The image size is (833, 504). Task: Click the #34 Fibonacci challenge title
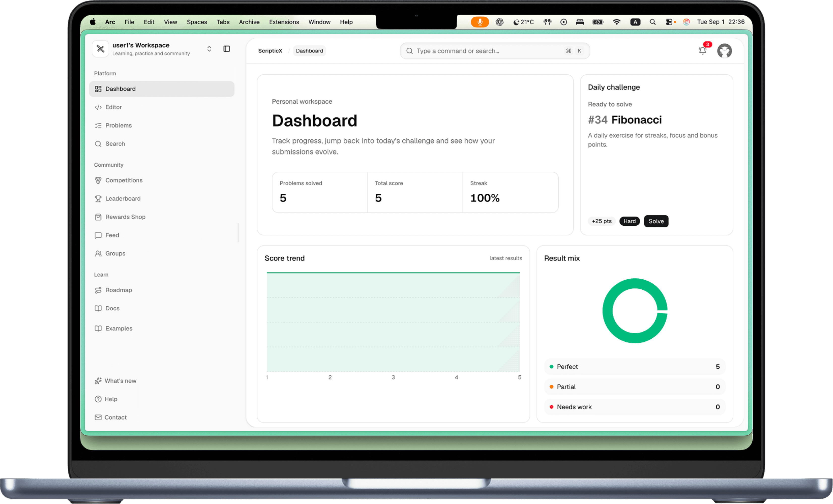pos(625,120)
